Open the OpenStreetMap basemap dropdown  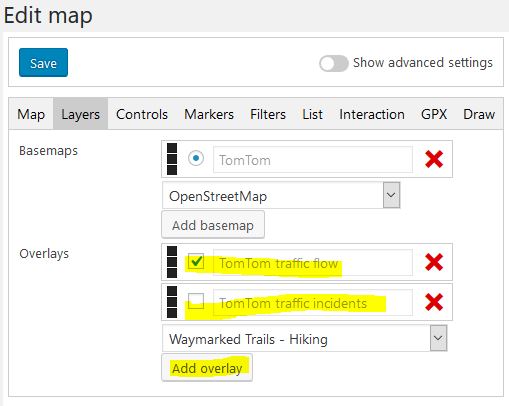pyautogui.click(x=281, y=195)
